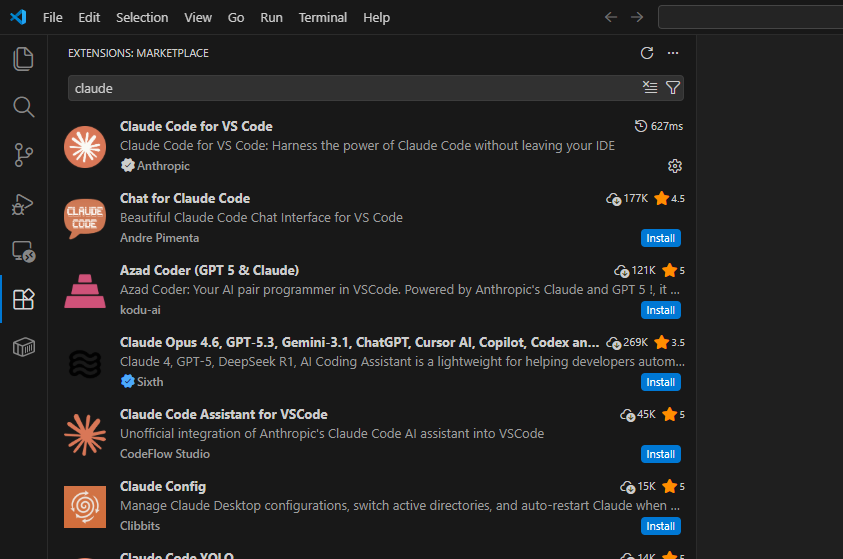Click the Anthropic publisher name
The height and width of the screenshot is (559, 843).
pos(163,166)
